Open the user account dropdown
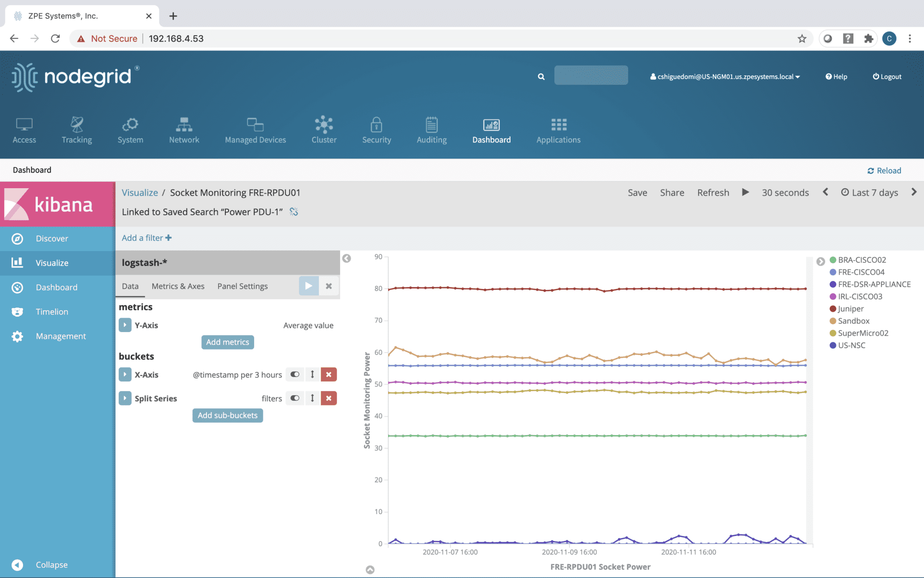The height and width of the screenshot is (578, 924). coord(725,77)
